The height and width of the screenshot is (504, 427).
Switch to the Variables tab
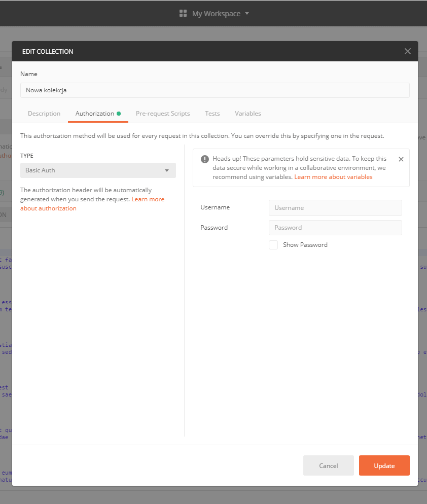pos(247,113)
